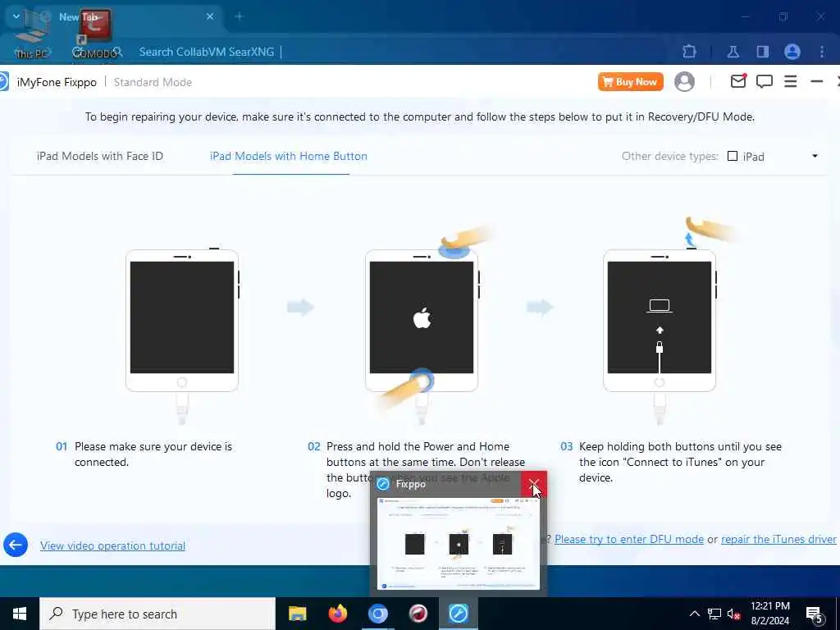840x630 pixels.
Task: Open the feedback chat bubble icon
Action: point(764,81)
